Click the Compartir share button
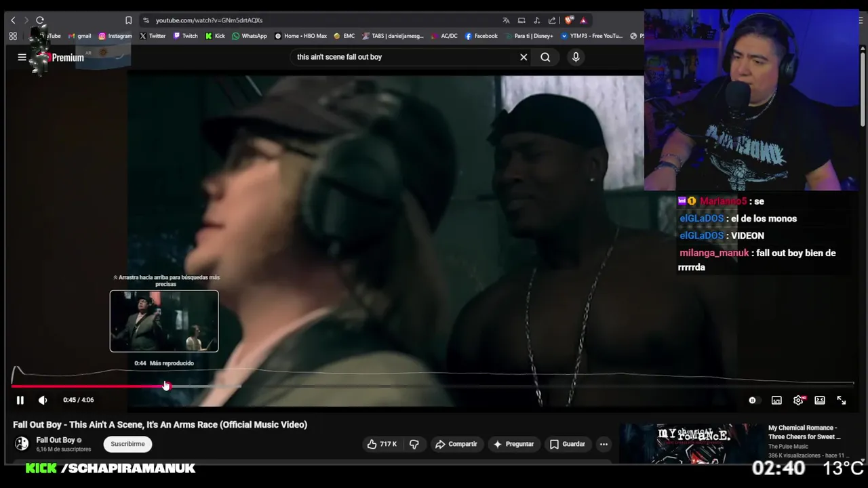868x488 pixels. pyautogui.click(x=456, y=444)
